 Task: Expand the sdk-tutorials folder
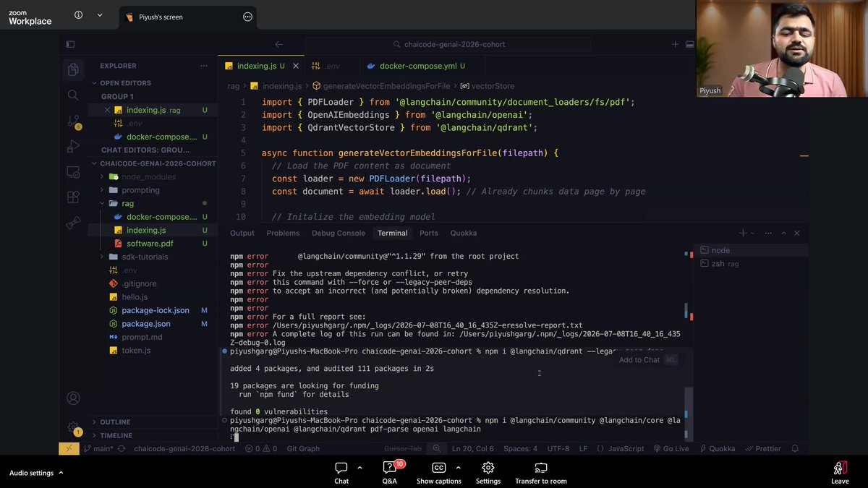point(145,257)
